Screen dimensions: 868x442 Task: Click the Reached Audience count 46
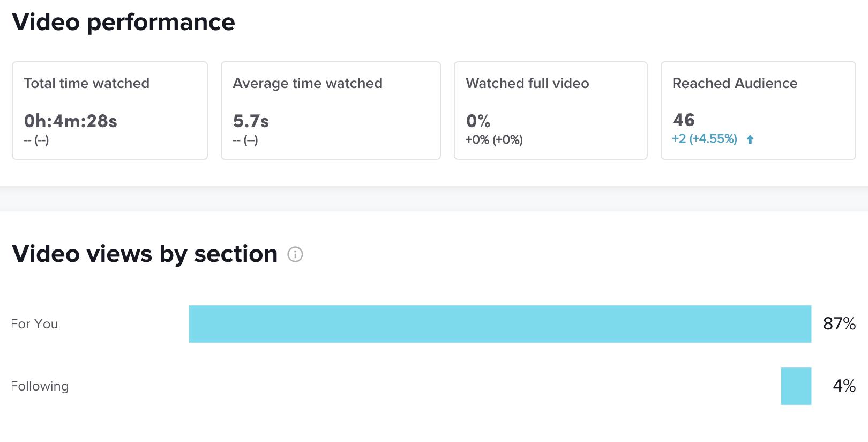[684, 120]
